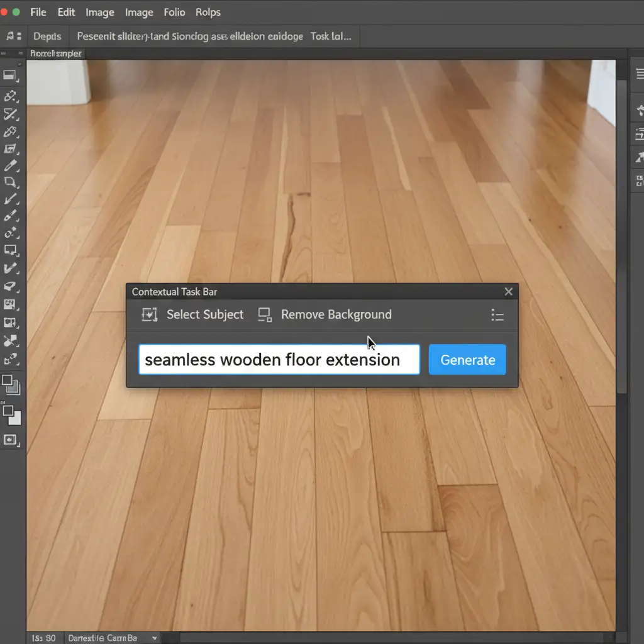This screenshot has width=644, height=644.
Task: Open the Edit menu
Action: (x=66, y=12)
